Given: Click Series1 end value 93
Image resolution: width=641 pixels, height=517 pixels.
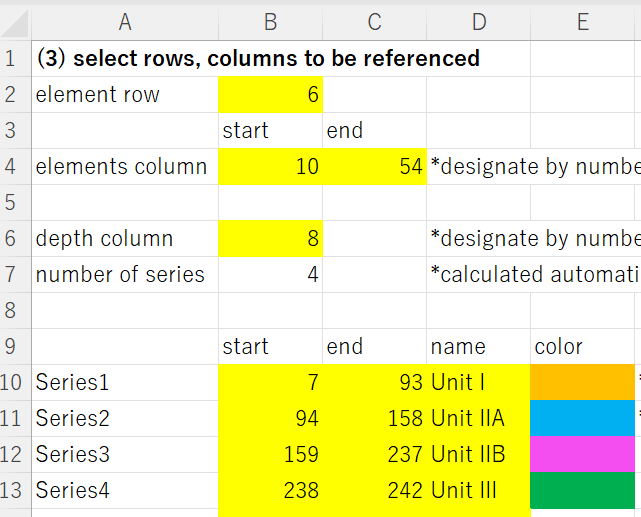Looking at the screenshot, I should 374,382.
